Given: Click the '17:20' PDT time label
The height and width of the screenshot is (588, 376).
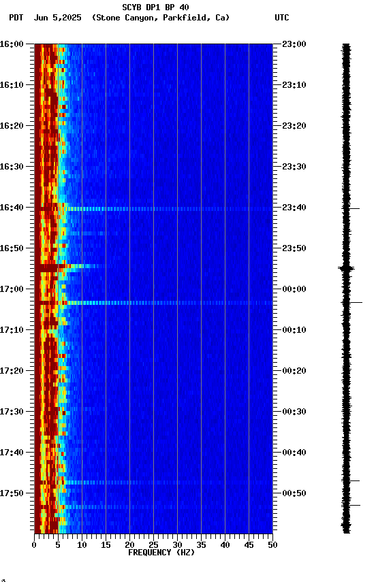Looking at the screenshot, I should (x=12, y=372).
